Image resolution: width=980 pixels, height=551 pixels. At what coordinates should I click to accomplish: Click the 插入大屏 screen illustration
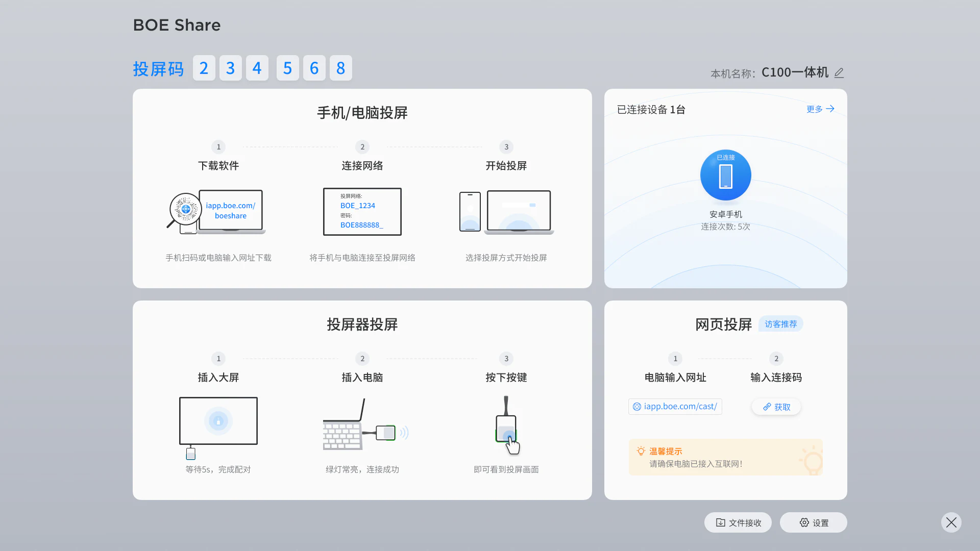point(218,428)
